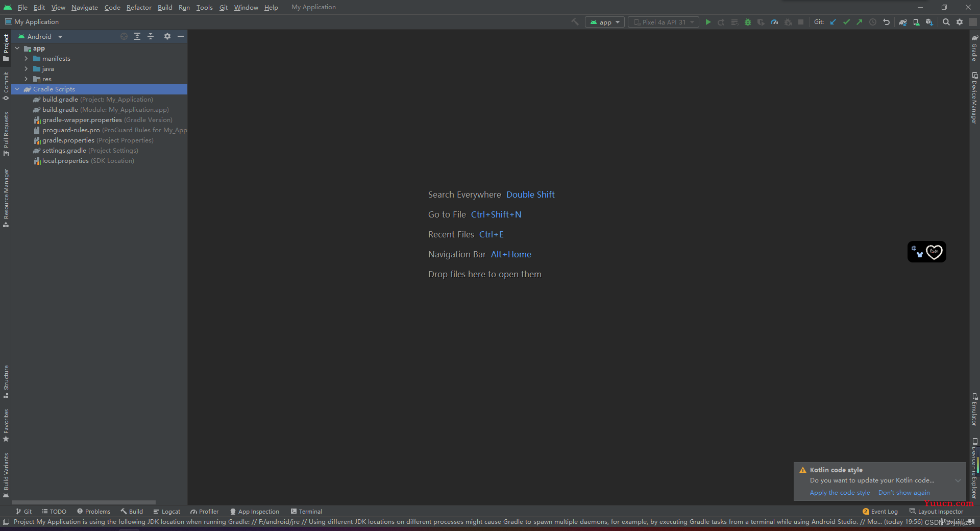The height and width of the screenshot is (531, 980).
Task: Open the Emulator side tab
Action: coord(974,409)
